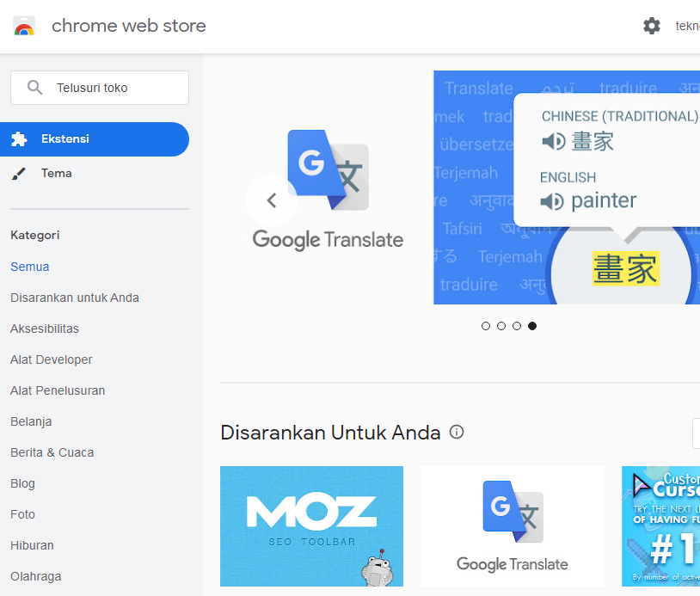Open the MOZ SEO Toolbar extension card
The image size is (700, 596).
(x=311, y=526)
